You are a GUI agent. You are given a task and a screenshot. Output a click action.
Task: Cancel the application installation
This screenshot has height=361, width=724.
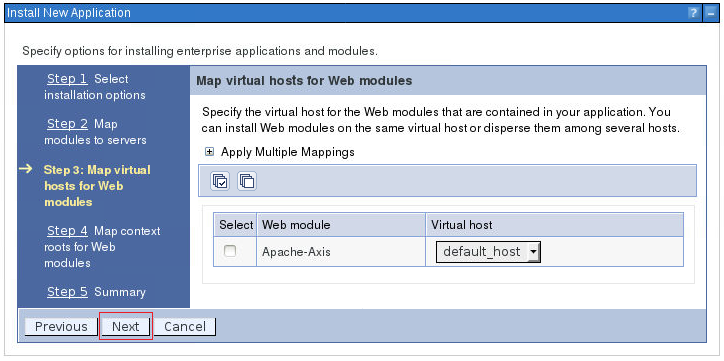[185, 327]
